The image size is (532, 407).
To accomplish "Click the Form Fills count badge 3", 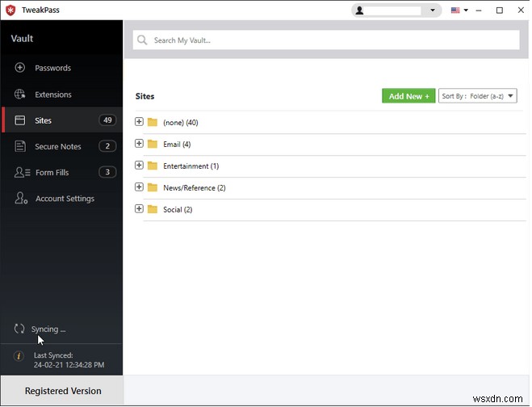I will pyautogui.click(x=107, y=172).
